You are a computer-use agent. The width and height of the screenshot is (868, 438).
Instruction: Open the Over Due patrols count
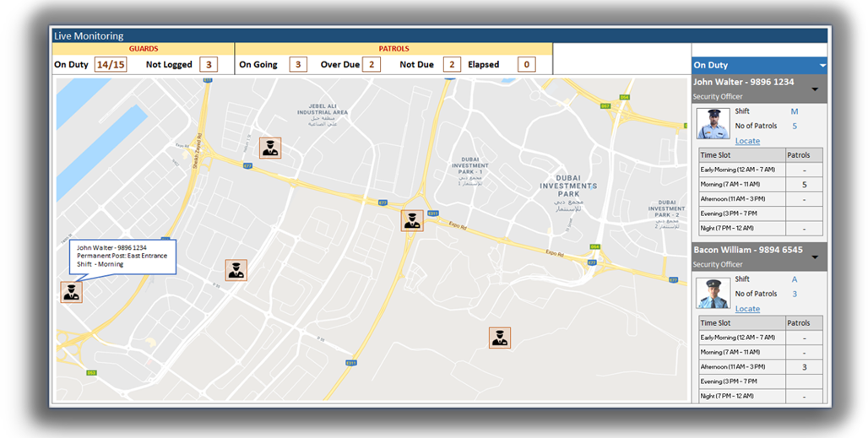click(x=372, y=64)
